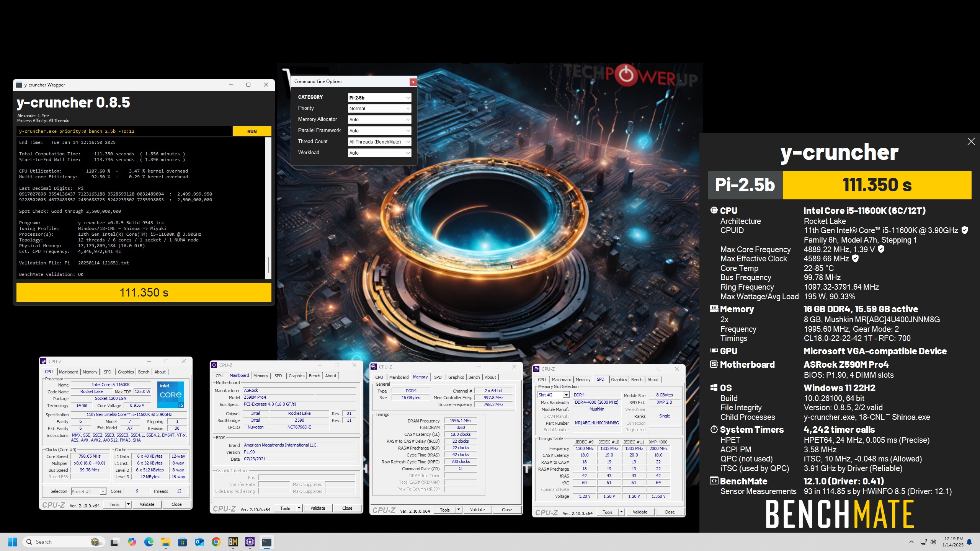
Task: Click the '1995.1 MHz' DRAM Frequency value
Action: pos(461,421)
